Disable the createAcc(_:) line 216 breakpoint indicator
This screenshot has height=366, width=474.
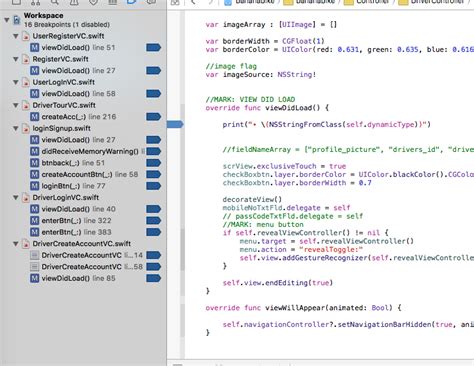pyautogui.click(x=154, y=117)
